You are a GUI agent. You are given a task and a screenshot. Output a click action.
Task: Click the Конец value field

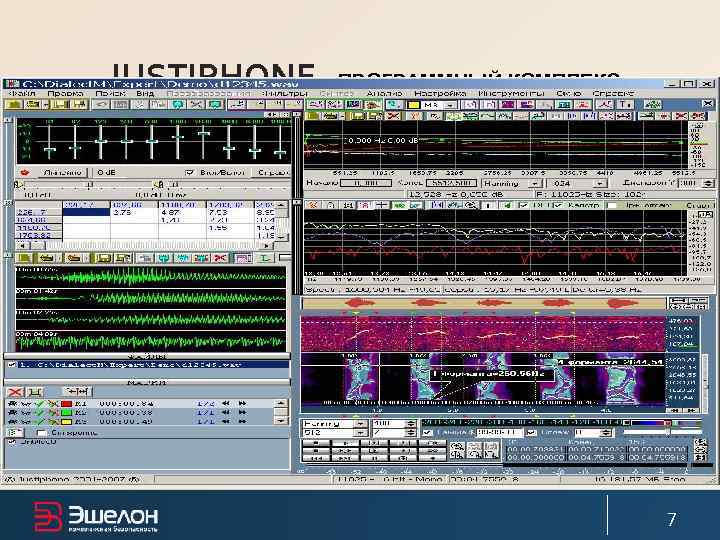[452, 183]
